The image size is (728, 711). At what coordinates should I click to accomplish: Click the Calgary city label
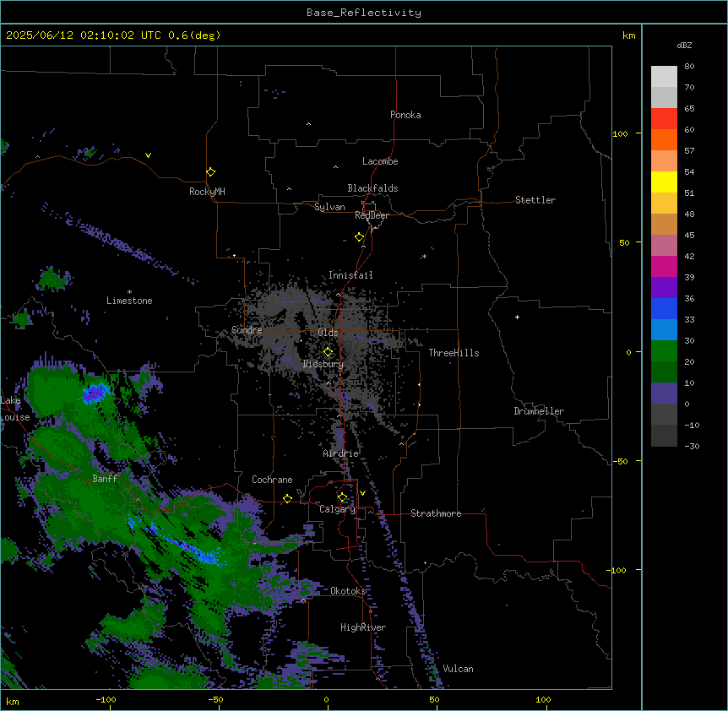(337, 509)
